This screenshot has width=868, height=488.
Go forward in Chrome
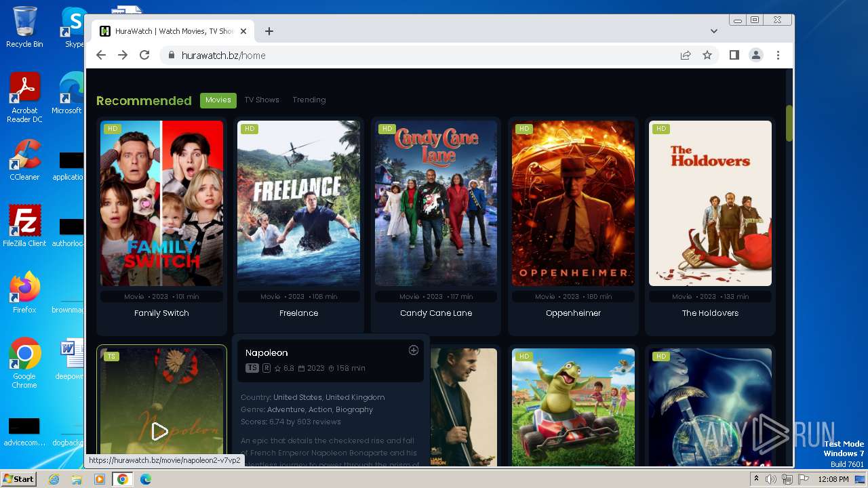point(123,56)
